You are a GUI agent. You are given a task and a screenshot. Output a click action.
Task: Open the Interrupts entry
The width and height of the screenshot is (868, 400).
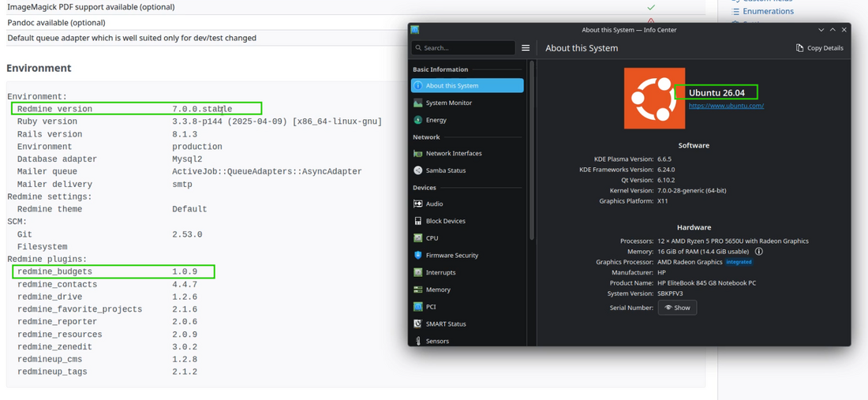pyautogui.click(x=467, y=272)
